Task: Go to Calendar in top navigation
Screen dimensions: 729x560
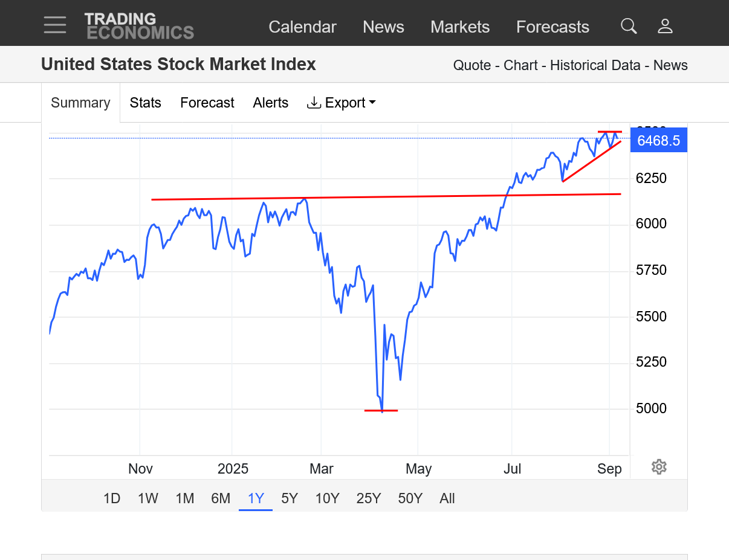Action: [x=302, y=27]
